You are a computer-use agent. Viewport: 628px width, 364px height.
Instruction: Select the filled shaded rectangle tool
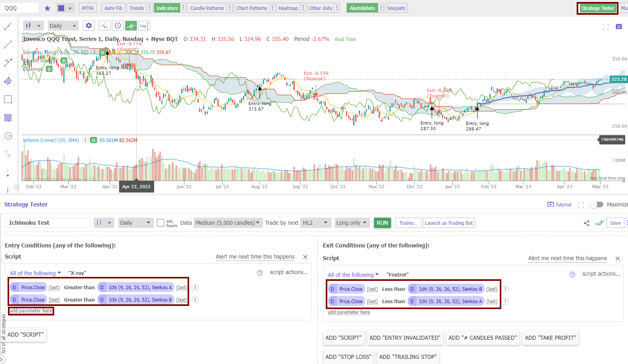[x=8, y=118]
